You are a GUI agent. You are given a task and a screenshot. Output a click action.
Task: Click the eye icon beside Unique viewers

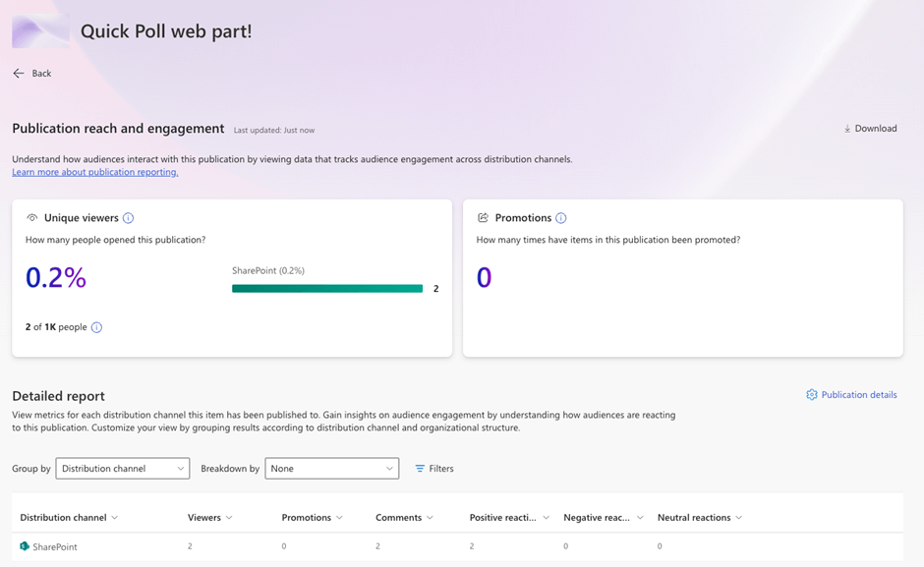pyautogui.click(x=30, y=217)
